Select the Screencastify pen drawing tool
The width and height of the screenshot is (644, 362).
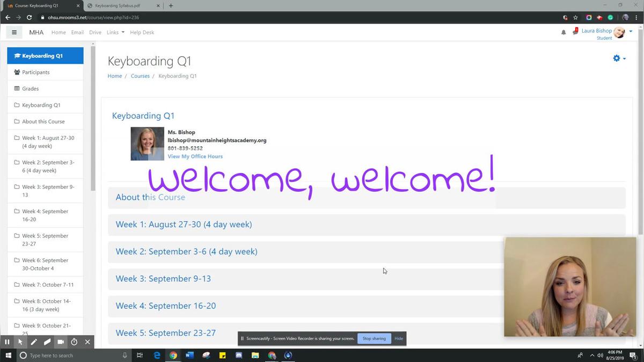point(34,342)
